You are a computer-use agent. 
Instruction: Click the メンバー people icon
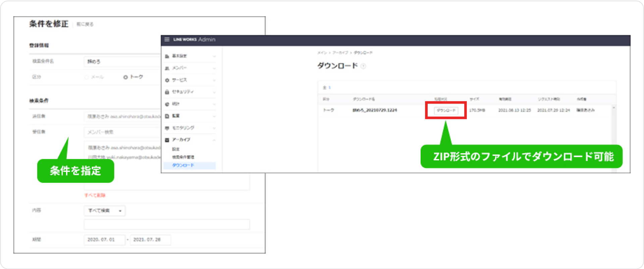tap(167, 68)
